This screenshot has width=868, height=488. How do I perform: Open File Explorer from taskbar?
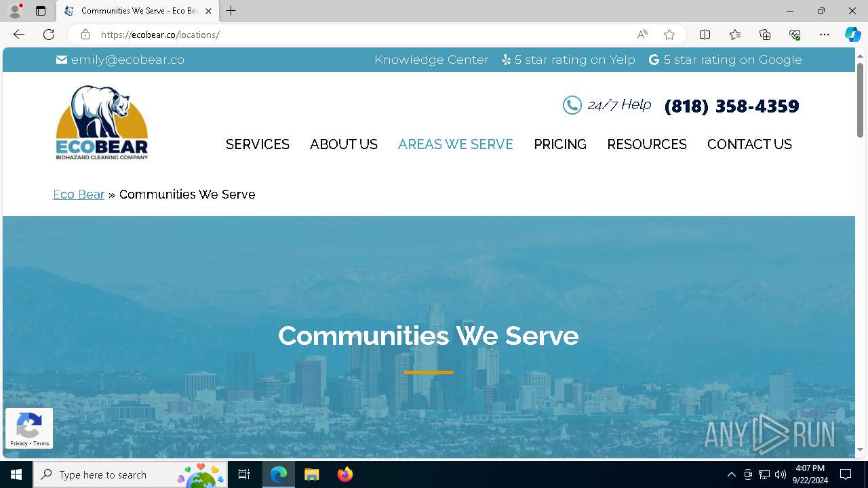311,474
